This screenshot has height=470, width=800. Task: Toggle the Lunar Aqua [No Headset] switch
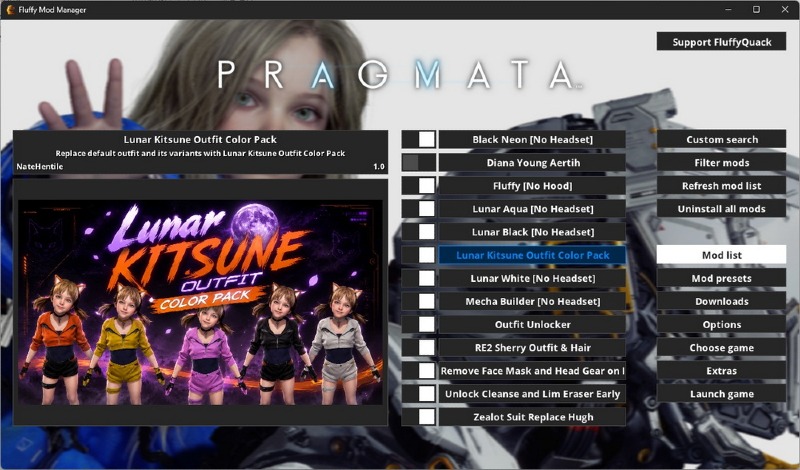tap(419, 209)
